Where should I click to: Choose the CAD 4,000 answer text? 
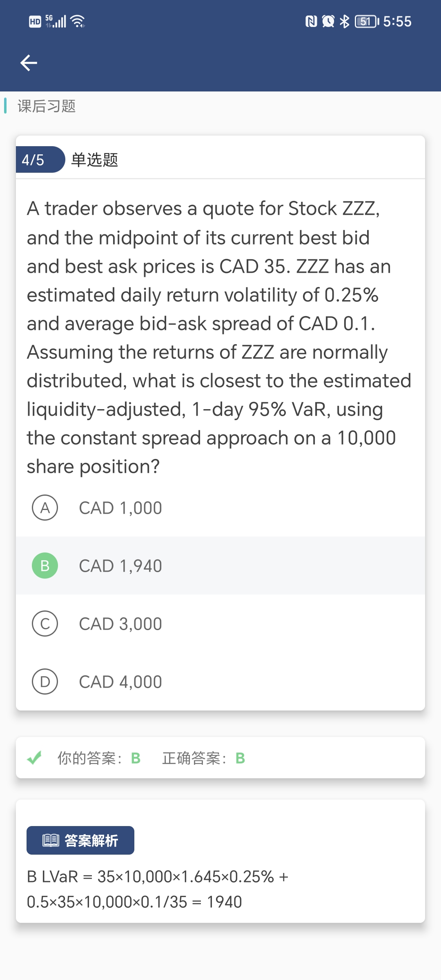point(120,682)
